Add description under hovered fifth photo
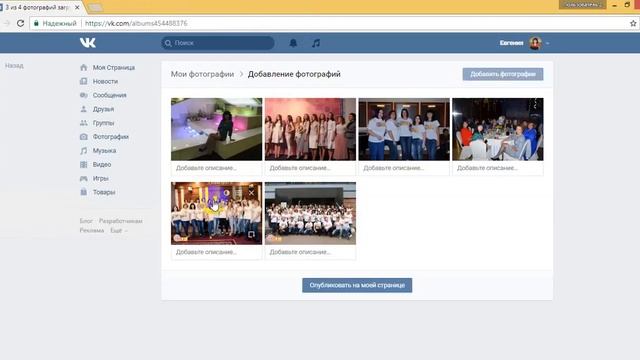This screenshot has height=360, width=640. click(216, 252)
